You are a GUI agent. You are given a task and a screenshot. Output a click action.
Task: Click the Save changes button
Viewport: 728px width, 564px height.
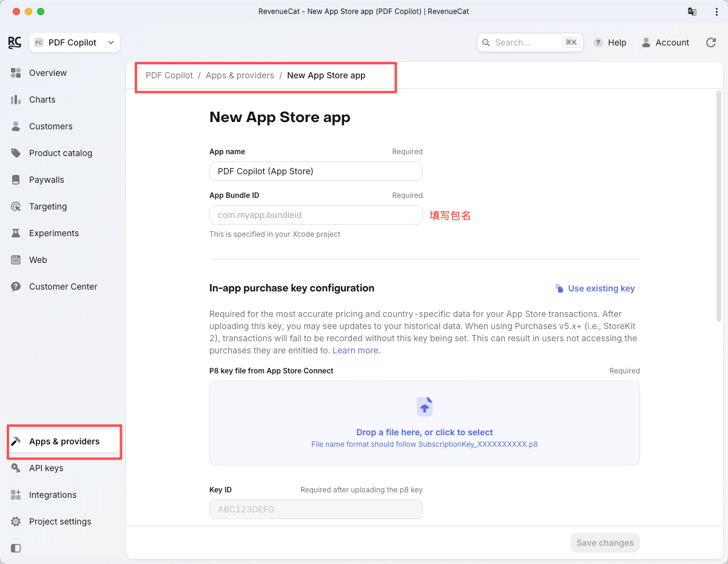[605, 543]
